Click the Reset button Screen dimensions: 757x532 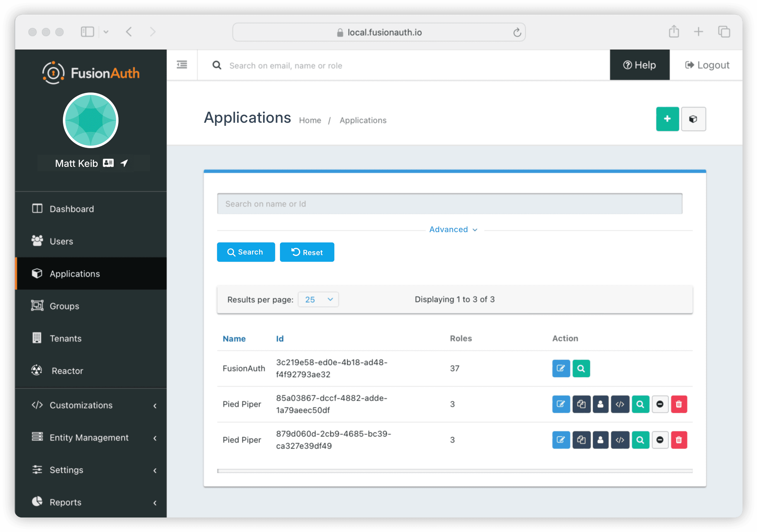tap(307, 252)
